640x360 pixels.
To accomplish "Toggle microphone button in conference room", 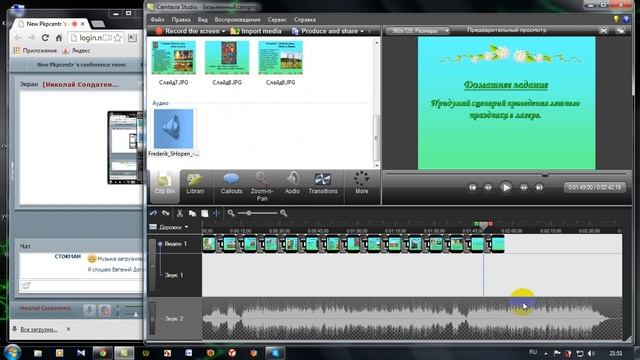I will point(89,310).
